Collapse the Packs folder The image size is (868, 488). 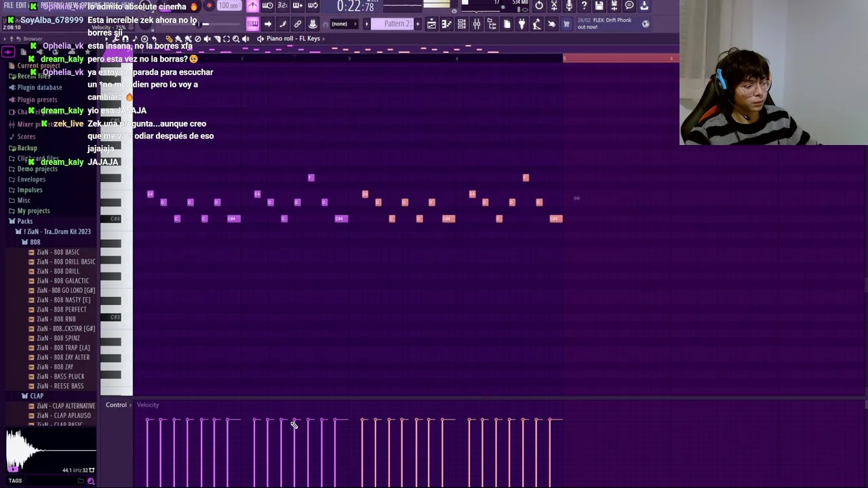coord(24,221)
